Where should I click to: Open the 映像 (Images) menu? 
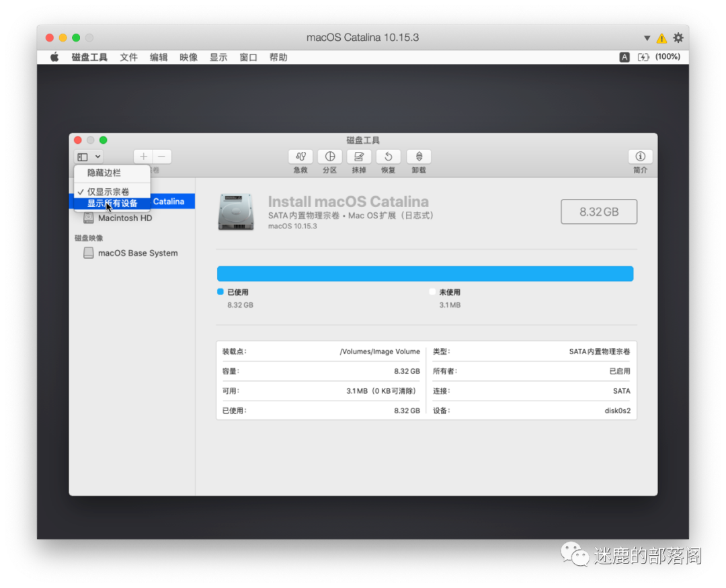(188, 57)
